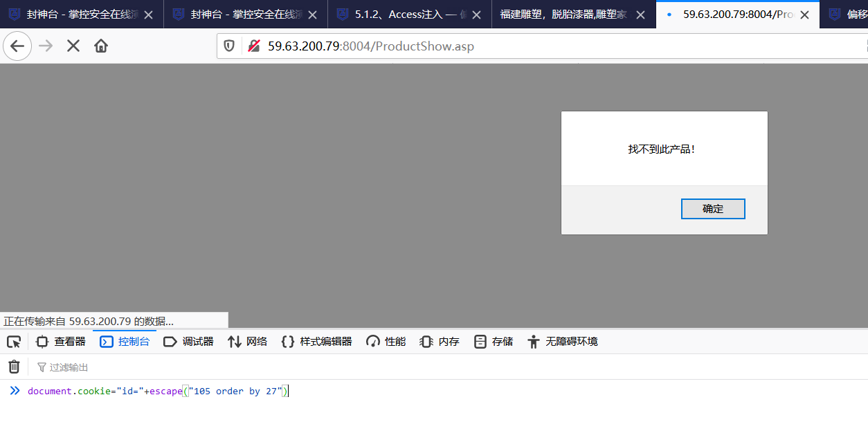This screenshot has width=868, height=424.
Task: Open the 性能 performance panel
Action: coord(386,342)
